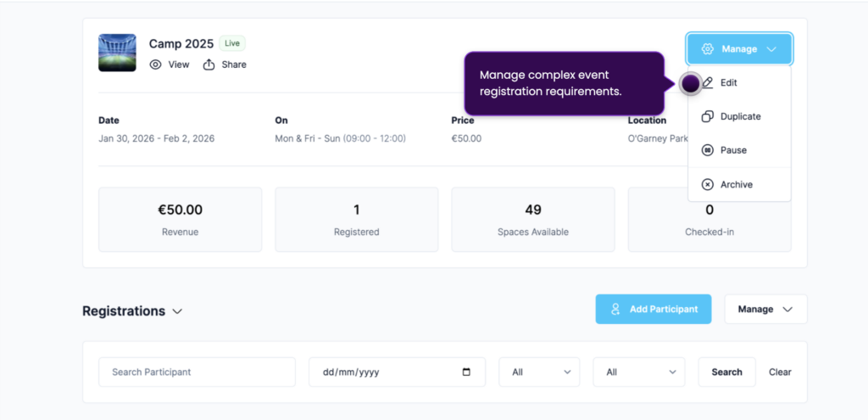Click the person icon in Add Participant
Screen dimensions: 868x420
[615, 309]
